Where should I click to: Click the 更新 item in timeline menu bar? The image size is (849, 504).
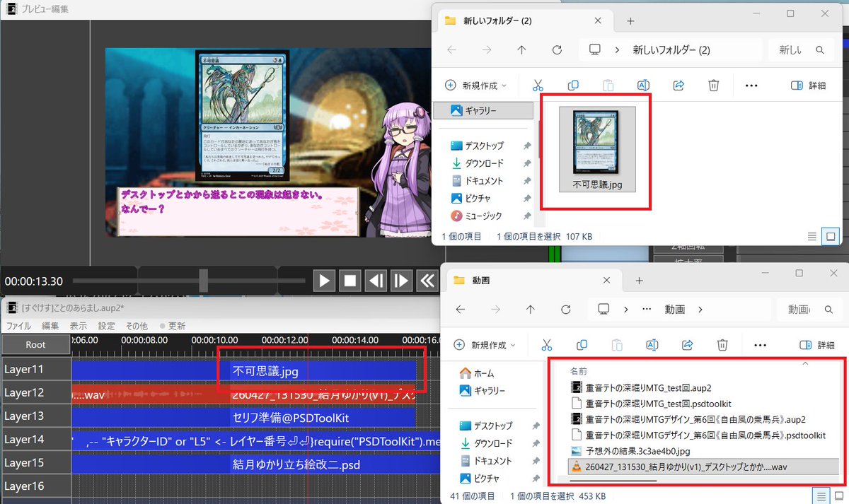(173, 326)
